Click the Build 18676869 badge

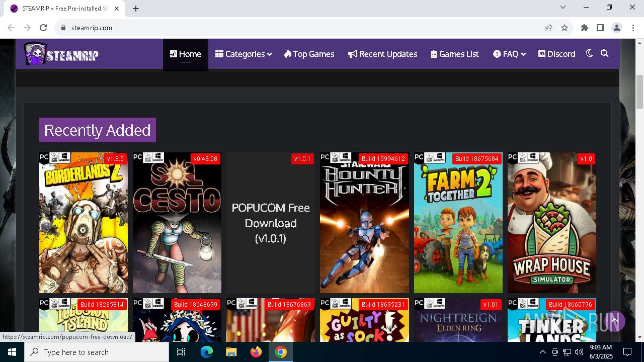[x=289, y=304]
